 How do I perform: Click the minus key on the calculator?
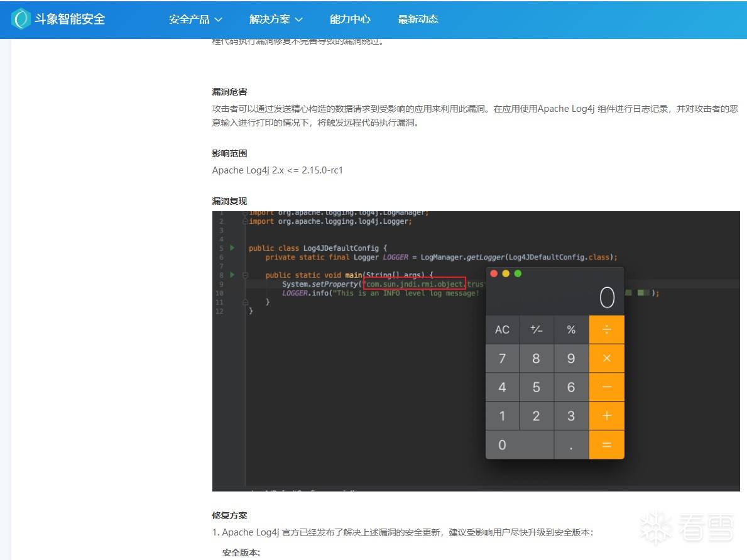pos(606,387)
